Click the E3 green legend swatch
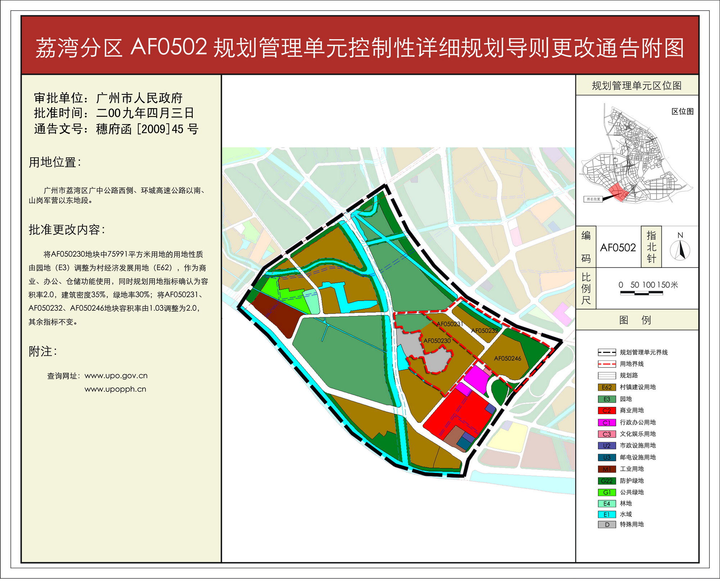The width and height of the screenshot is (720, 588). pyautogui.click(x=607, y=399)
